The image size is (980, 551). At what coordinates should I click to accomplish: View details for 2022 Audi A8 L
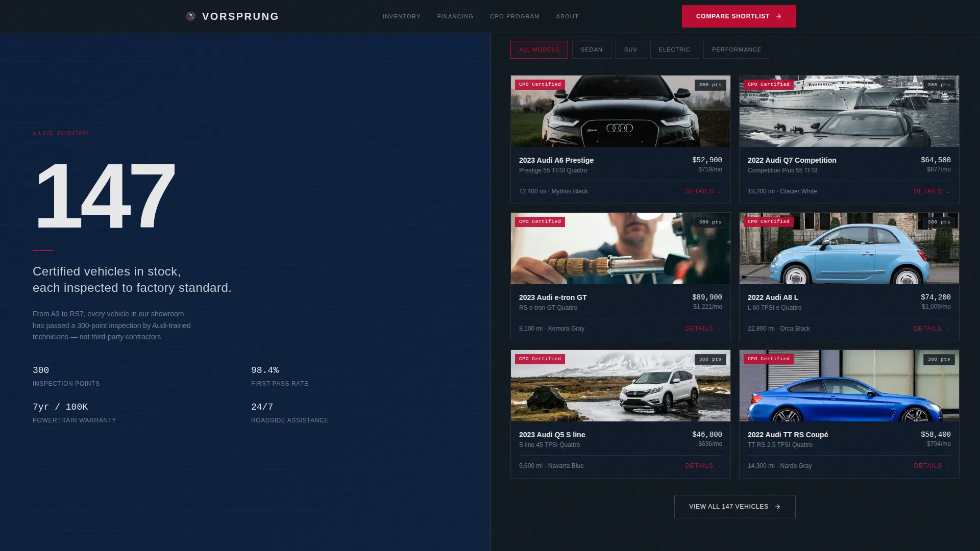[x=932, y=329]
